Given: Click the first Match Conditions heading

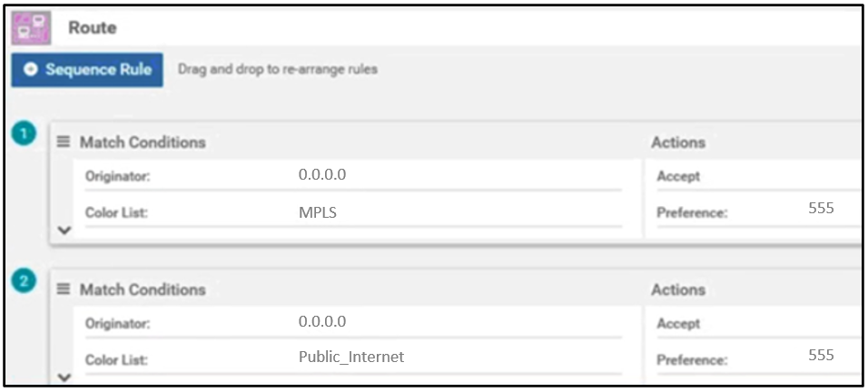Looking at the screenshot, I should click(x=143, y=142).
